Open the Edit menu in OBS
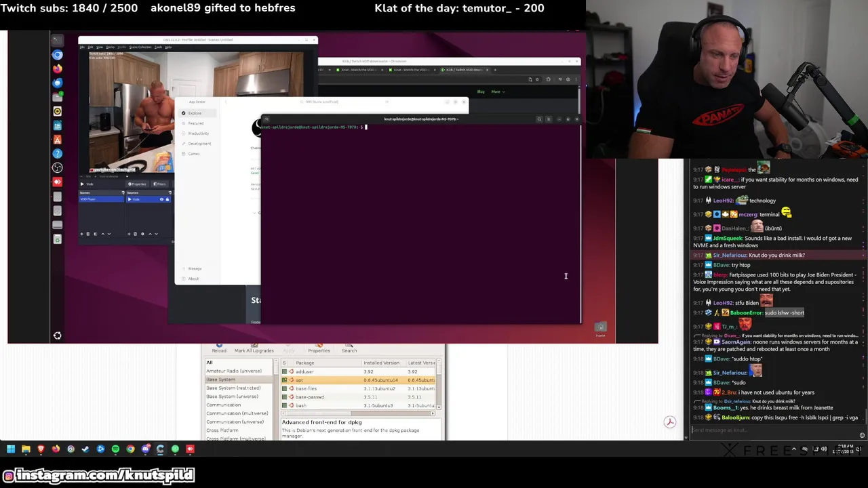 (x=90, y=47)
